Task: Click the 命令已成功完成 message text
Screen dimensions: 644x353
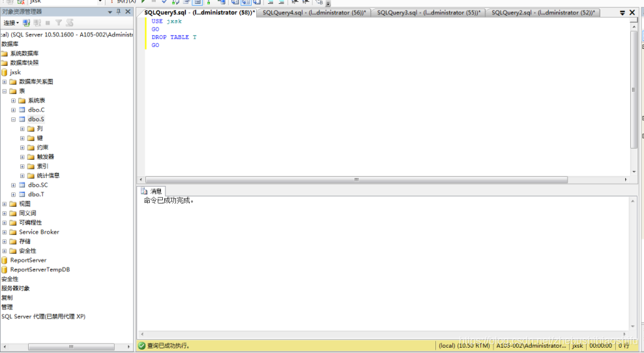Action: coord(169,200)
